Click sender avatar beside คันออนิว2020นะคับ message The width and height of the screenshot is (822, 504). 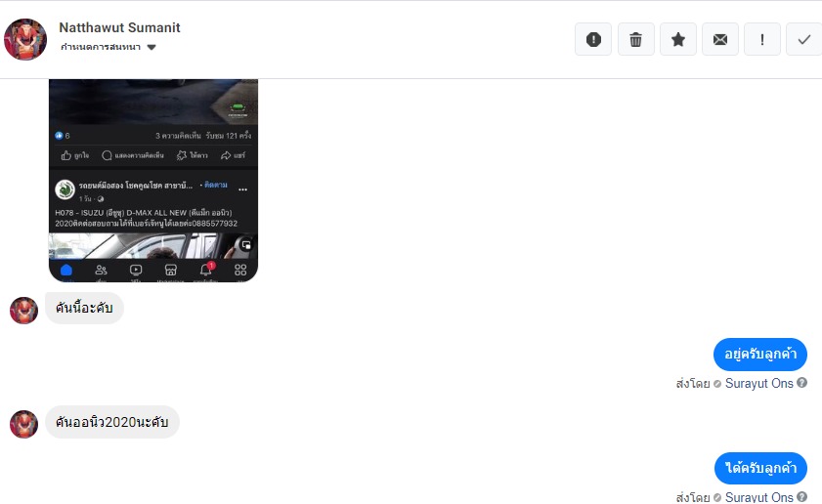point(23,424)
